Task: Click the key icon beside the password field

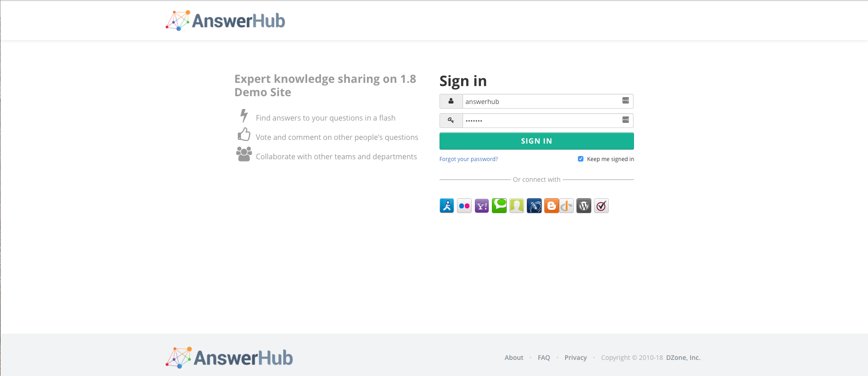Action: 451,121
